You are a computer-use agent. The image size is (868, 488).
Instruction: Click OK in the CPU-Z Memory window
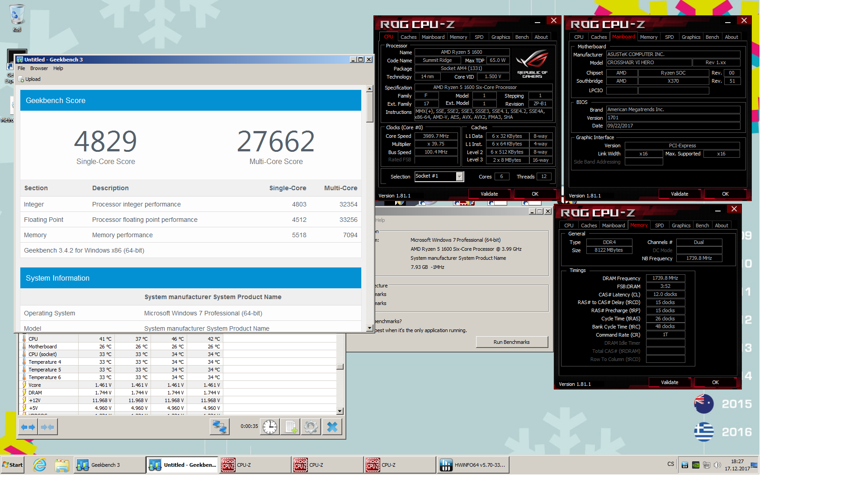[715, 382]
